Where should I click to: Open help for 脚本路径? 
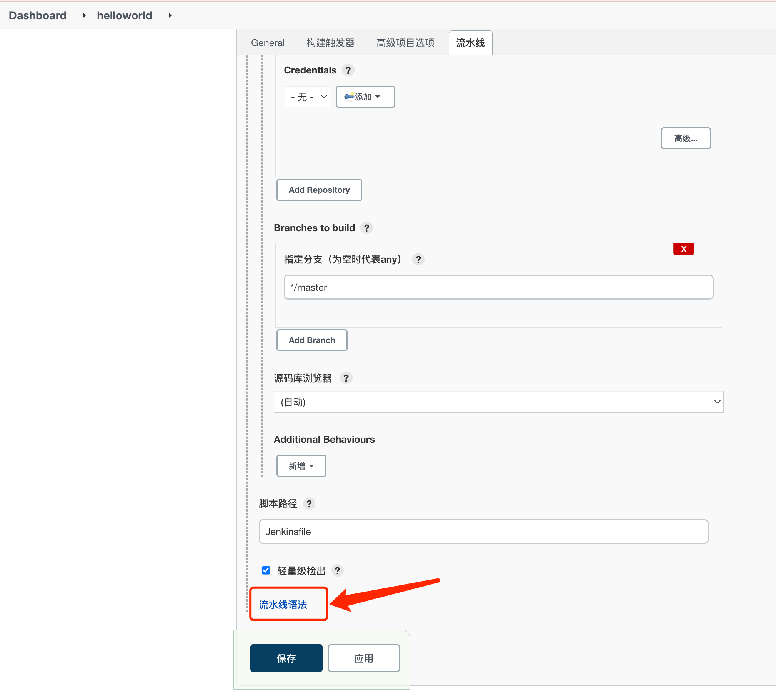click(x=309, y=503)
